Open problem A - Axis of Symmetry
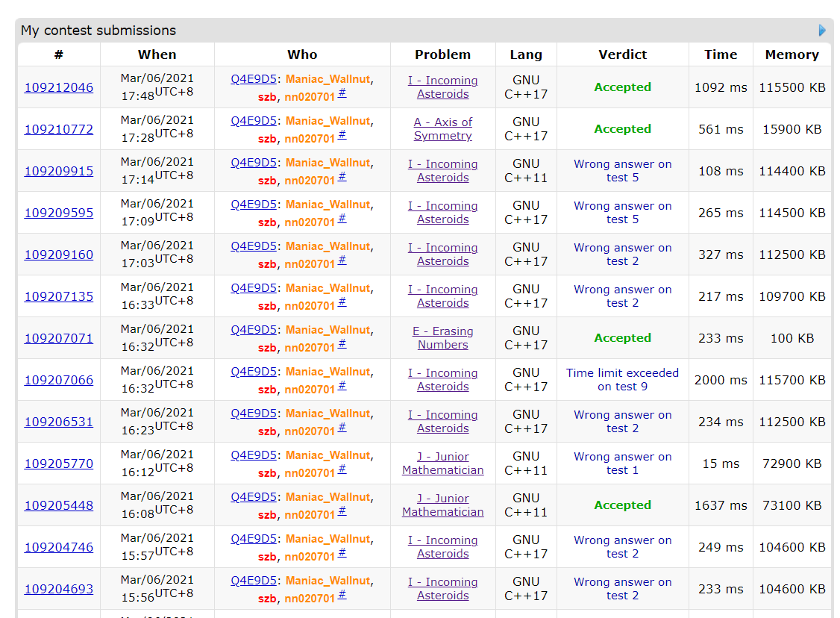The width and height of the screenshot is (840, 618). pos(442,129)
